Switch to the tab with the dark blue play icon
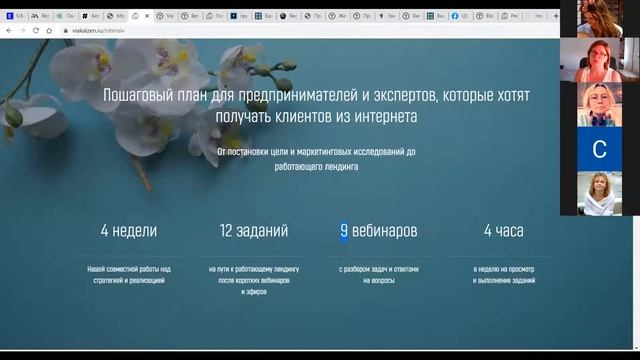 (x=239, y=16)
